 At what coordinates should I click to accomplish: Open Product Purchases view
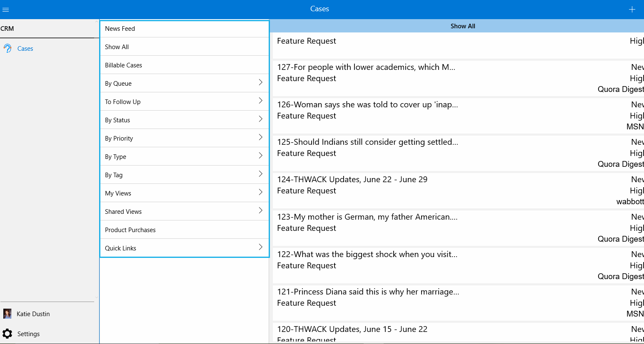tap(130, 230)
